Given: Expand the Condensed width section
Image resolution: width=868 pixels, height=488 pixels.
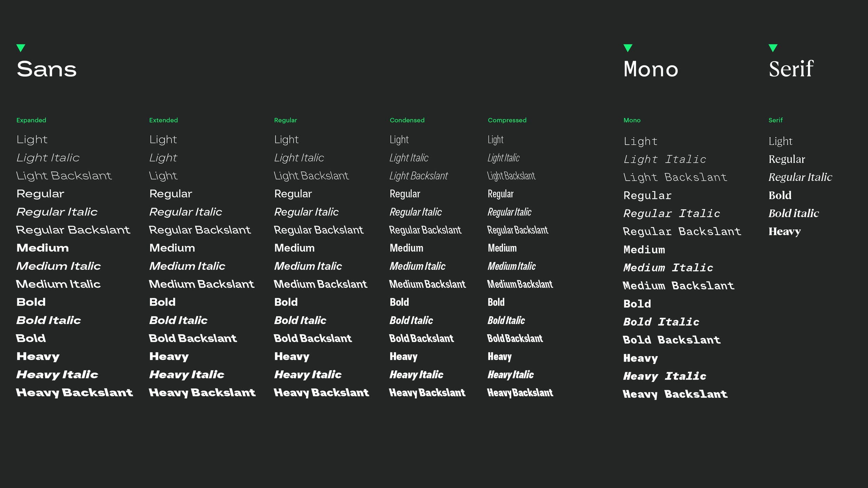Looking at the screenshot, I should [x=407, y=120].
